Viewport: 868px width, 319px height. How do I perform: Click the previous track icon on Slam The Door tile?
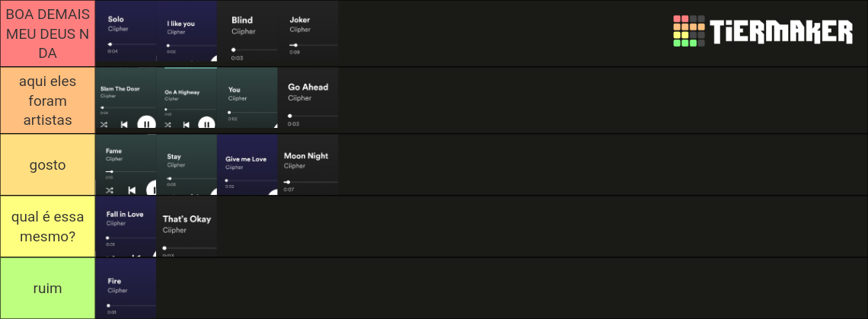pos(124,125)
